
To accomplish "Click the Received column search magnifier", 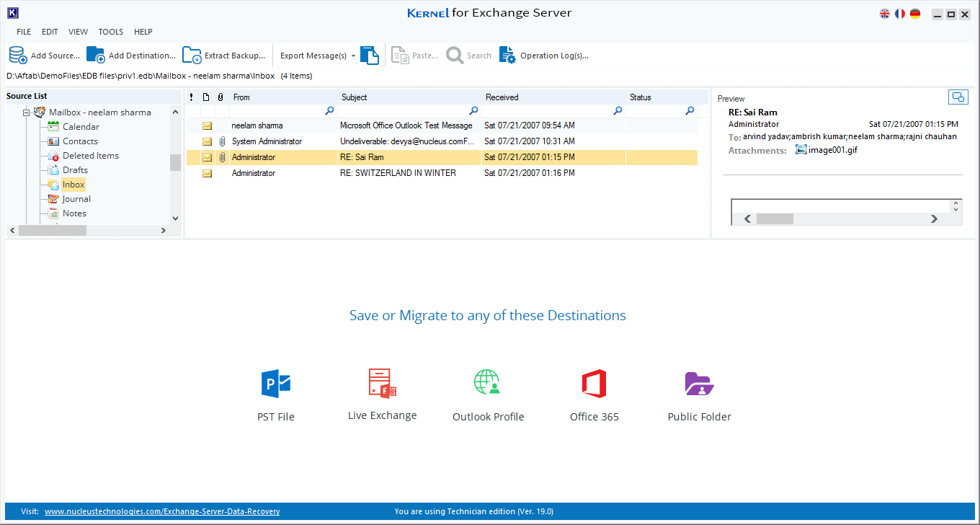I will [x=618, y=110].
